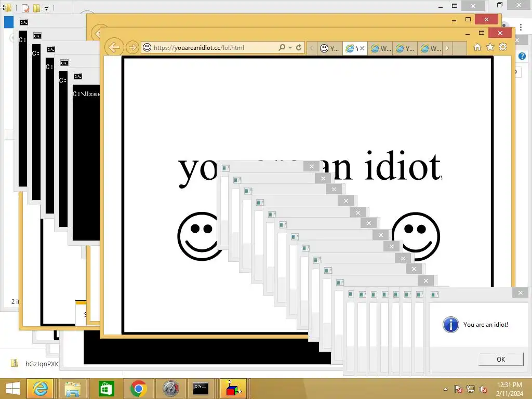
Task: Click the forward arrow in front IE window
Action: coord(132,47)
